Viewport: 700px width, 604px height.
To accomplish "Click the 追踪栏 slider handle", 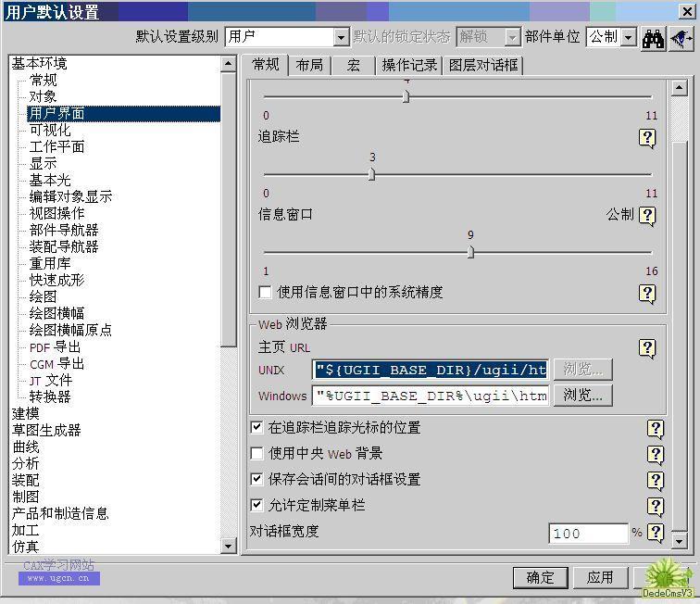I will click(371, 173).
